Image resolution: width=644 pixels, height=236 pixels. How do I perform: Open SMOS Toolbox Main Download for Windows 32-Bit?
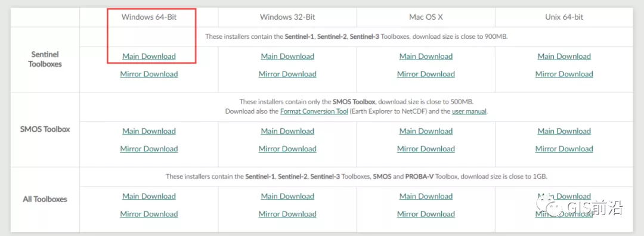287,131
